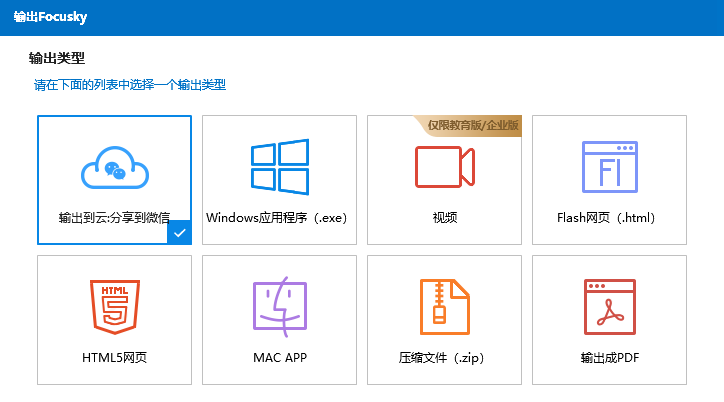Click the Windows应用程序 (.exe) label
Image resolution: width=724 pixels, height=402 pixels.
click(277, 218)
